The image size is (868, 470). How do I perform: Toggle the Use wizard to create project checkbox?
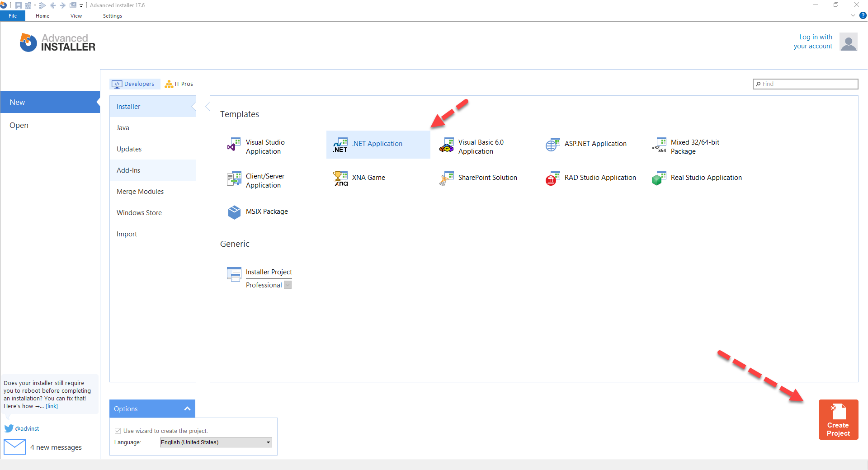[x=118, y=431]
